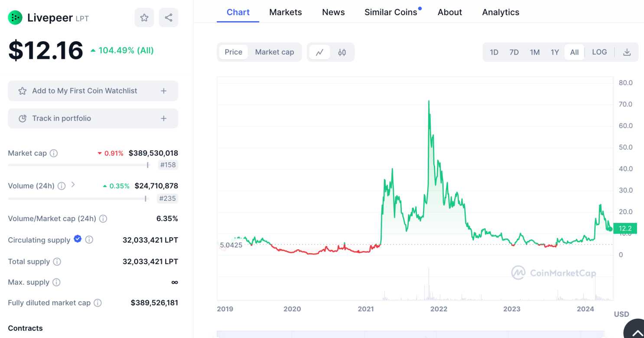Select Price chart mode
The width and height of the screenshot is (644, 338).
point(234,52)
